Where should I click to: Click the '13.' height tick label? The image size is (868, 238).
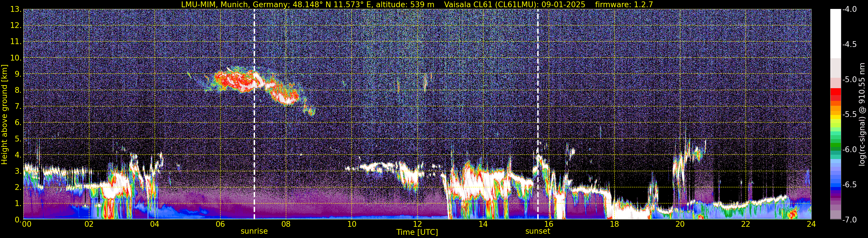[16, 9]
